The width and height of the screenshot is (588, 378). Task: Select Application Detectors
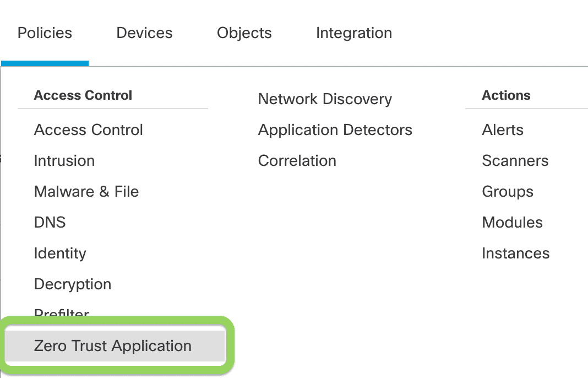coord(335,129)
